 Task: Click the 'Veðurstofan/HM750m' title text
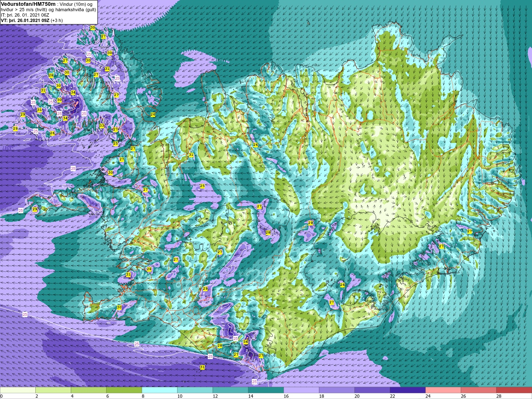(x=28, y=4)
